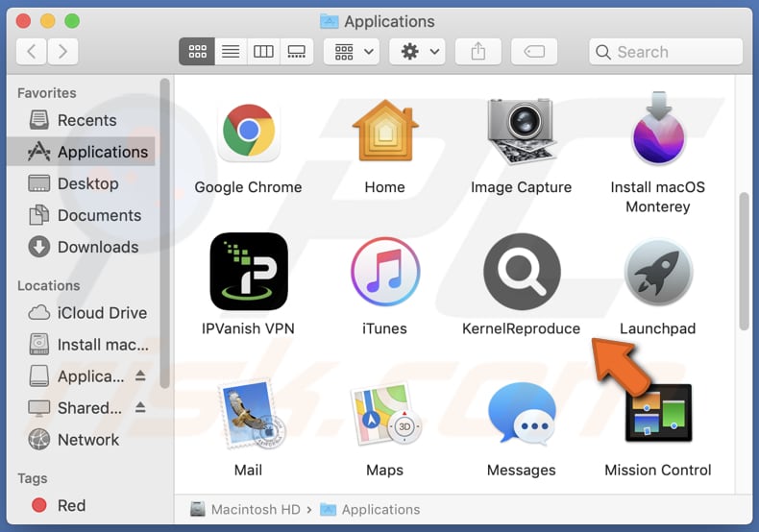Click the main content vertical scrollbar
The height and width of the screenshot is (532, 759).
pos(745,261)
